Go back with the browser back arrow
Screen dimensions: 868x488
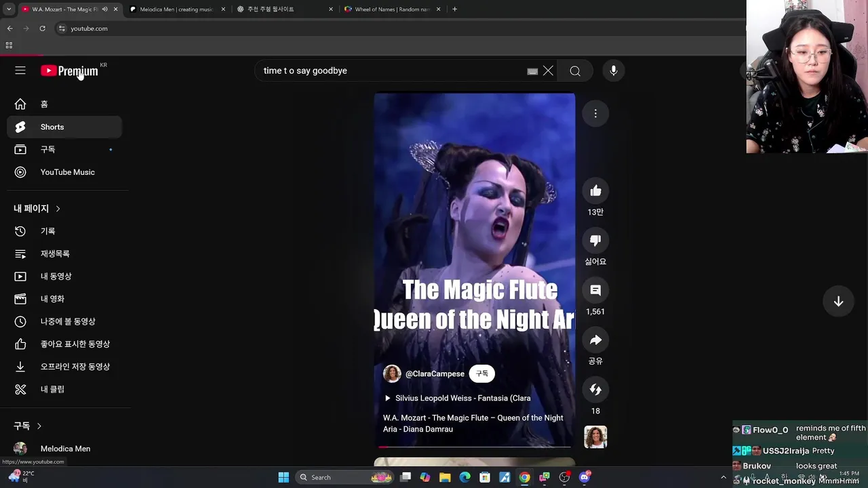click(x=9, y=28)
